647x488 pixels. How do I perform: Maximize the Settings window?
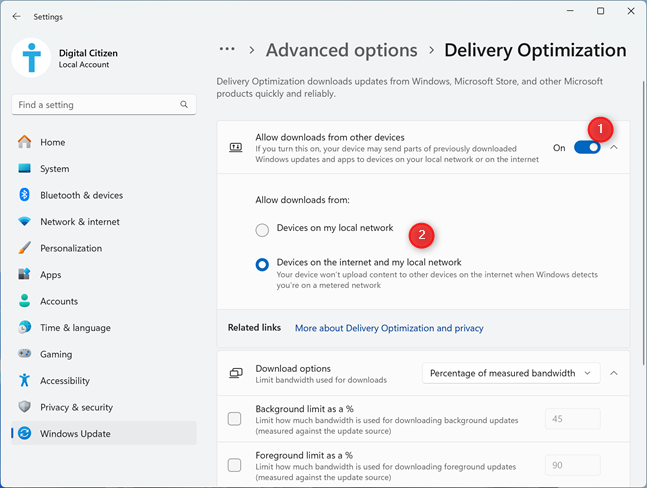coord(600,11)
